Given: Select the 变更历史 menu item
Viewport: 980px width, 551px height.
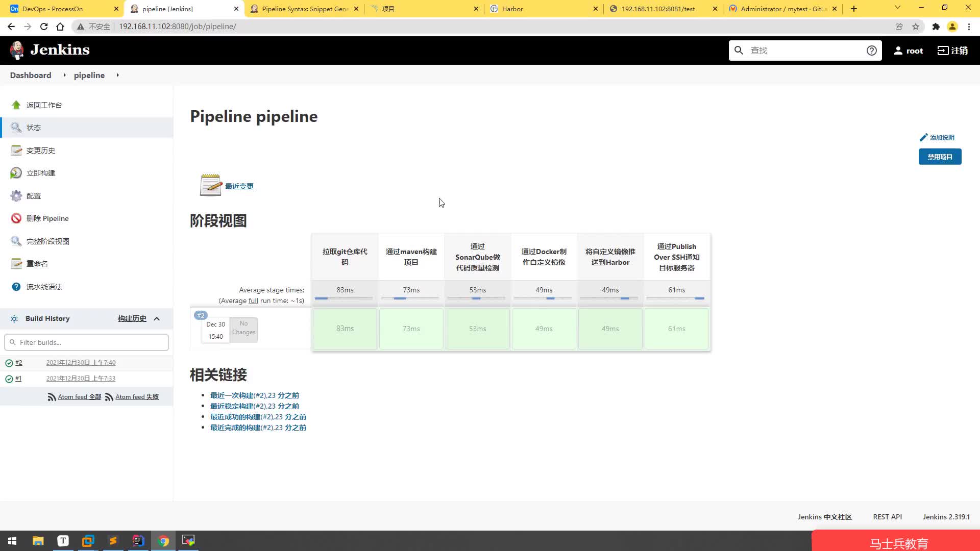Looking at the screenshot, I should [x=41, y=150].
